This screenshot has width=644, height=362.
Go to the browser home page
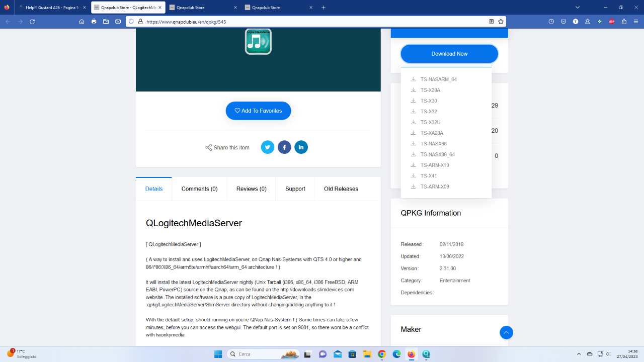pyautogui.click(x=82, y=22)
